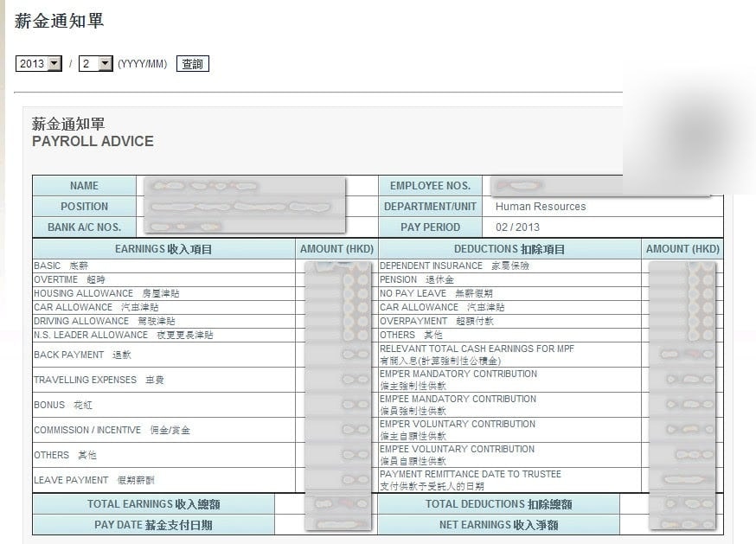
Task: Click the DEPENDENT INSURANCE row label
Action: click(x=454, y=266)
